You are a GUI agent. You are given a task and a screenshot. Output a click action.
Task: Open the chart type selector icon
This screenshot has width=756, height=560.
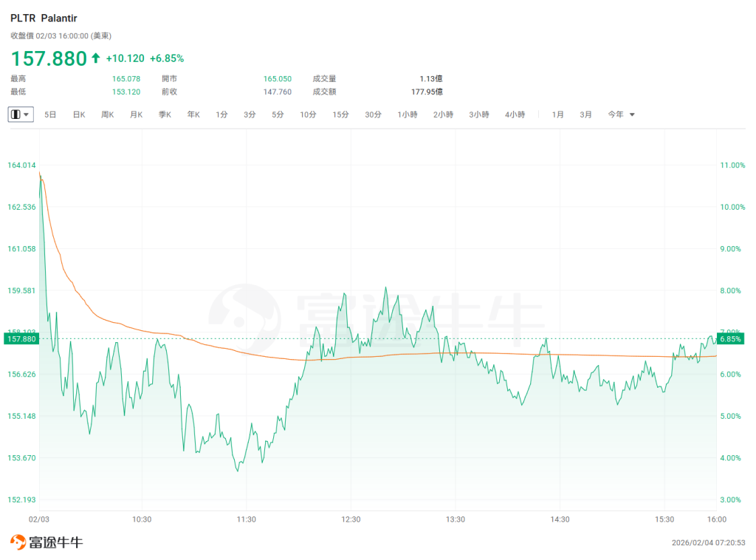20,115
